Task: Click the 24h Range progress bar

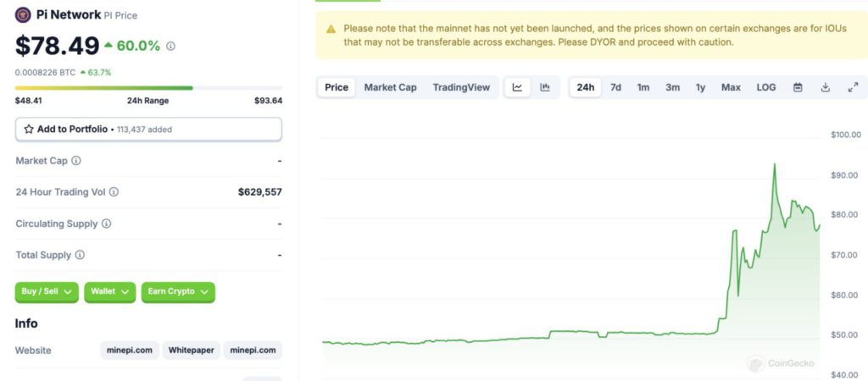Action: (148, 88)
